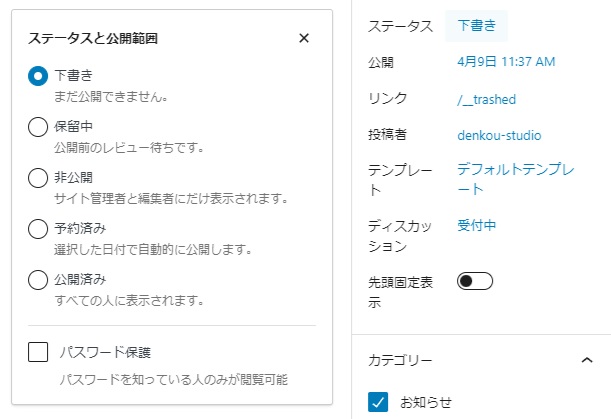Open the デフォルトテンプレート template selector
The height and width of the screenshot is (419, 611).
tap(515, 179)
